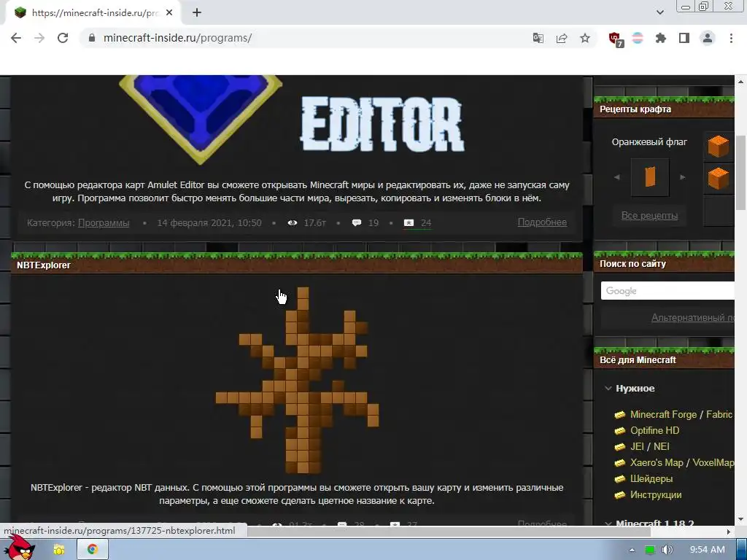Show next craft recipe arrow
Viewport: 747px width, 560px height.
[x=682, y=177]
